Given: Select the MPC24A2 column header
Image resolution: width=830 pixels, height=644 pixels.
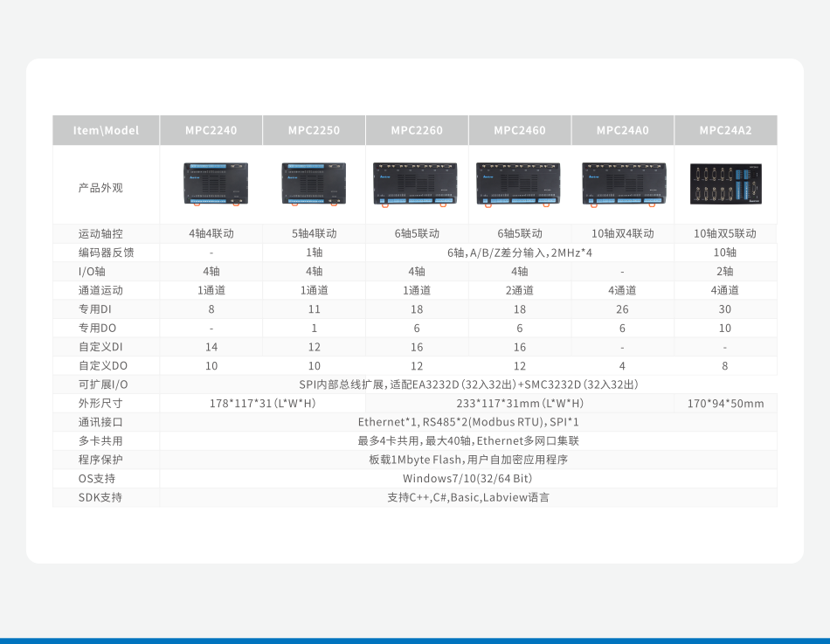Looking at the screenshot, I should [x=726, y=130].
